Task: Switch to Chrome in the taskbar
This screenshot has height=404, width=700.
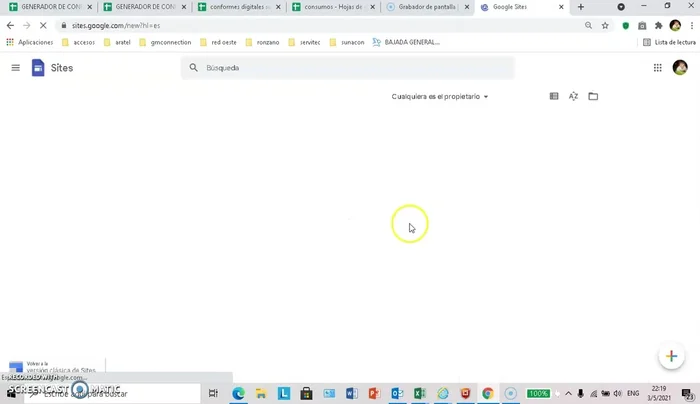Action: [488, 393]
